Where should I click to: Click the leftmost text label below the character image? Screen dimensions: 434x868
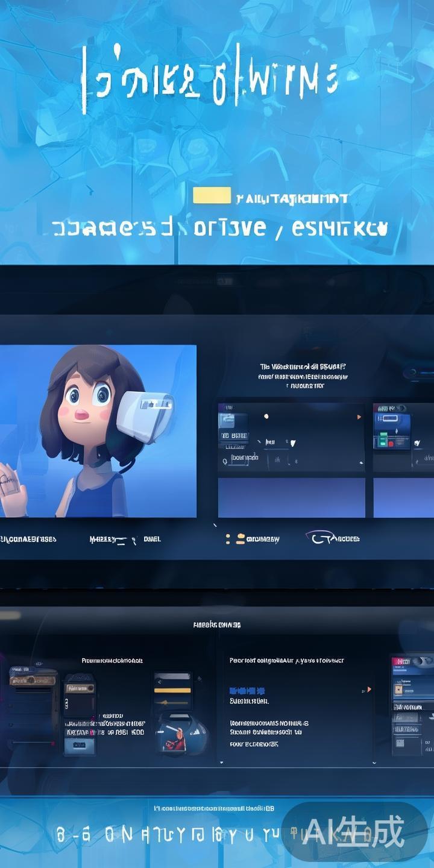click(x=28, y=538)
